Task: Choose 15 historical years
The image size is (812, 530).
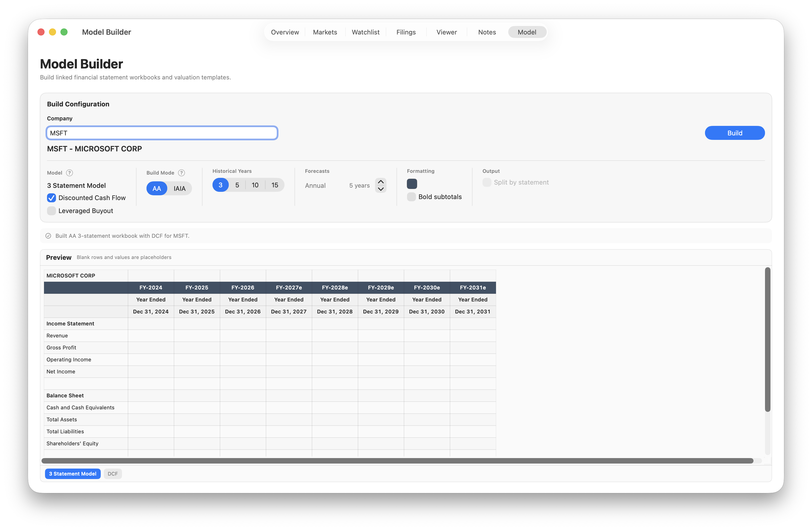Action: click(x=275, y=185)
